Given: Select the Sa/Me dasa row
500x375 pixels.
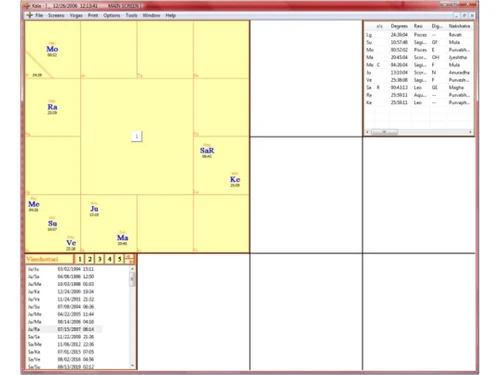Looking at the screenshot, I should click(63, 344).
